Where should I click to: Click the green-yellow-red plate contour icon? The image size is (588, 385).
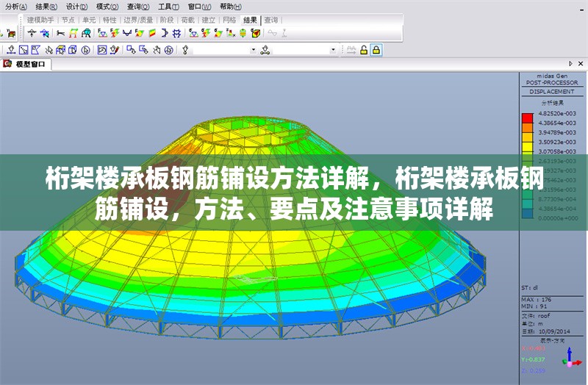(152, 33)
